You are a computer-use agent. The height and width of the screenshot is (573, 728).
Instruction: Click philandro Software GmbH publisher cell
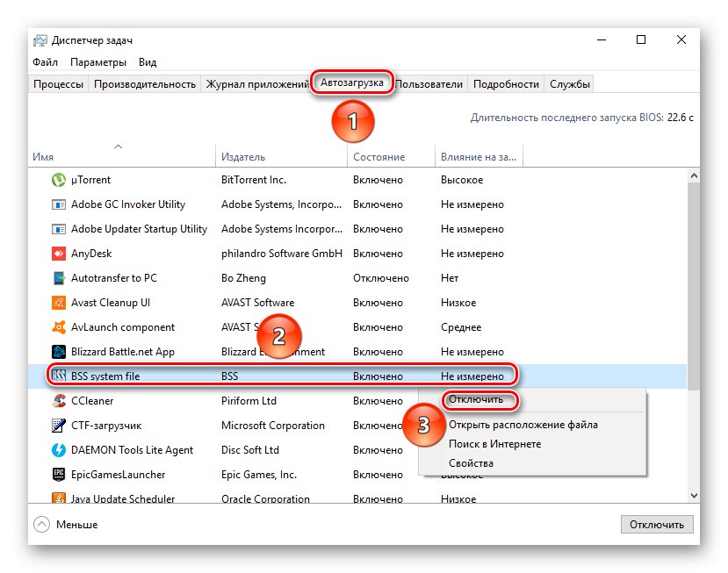(281, 254)
